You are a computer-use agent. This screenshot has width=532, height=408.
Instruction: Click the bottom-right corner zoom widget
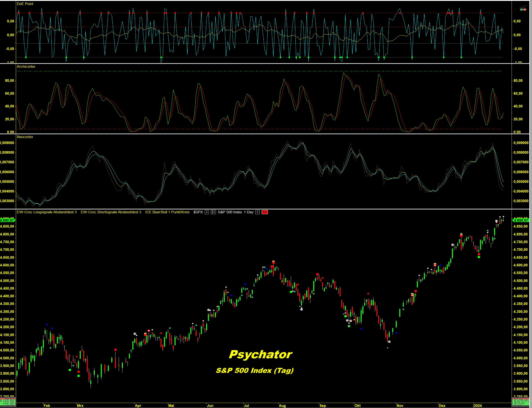click(x=520, y=402)
